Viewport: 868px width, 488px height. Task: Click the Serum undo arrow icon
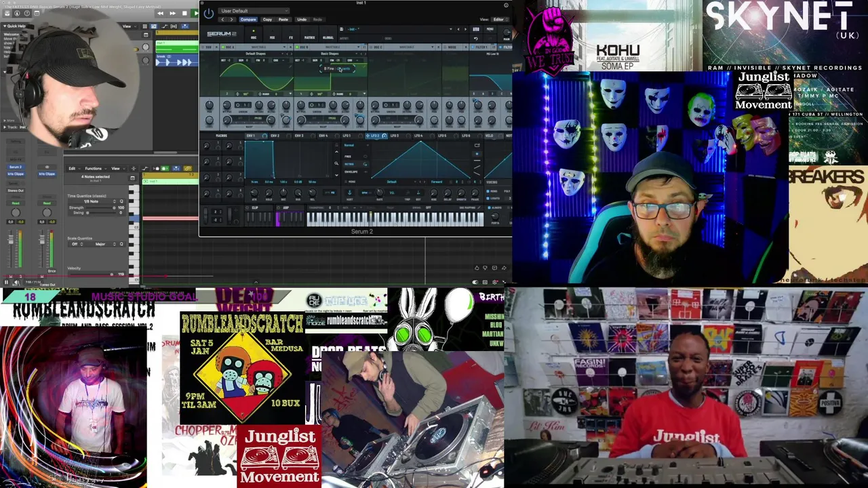point(476,39)
